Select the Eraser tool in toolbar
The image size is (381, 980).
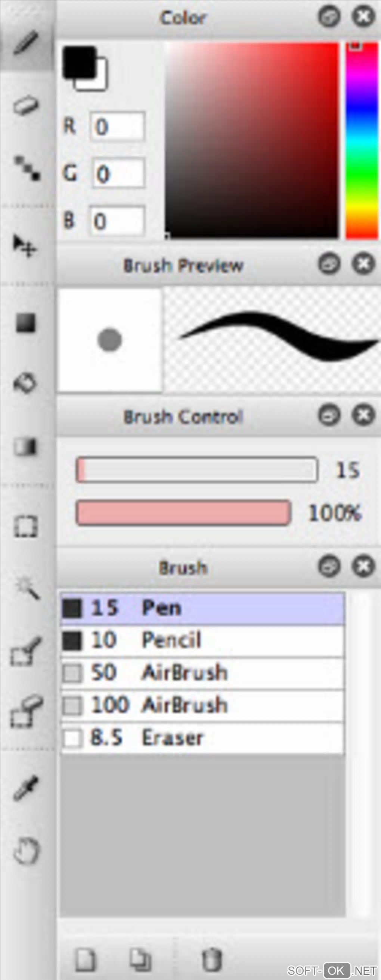click(x=26, y=105)
